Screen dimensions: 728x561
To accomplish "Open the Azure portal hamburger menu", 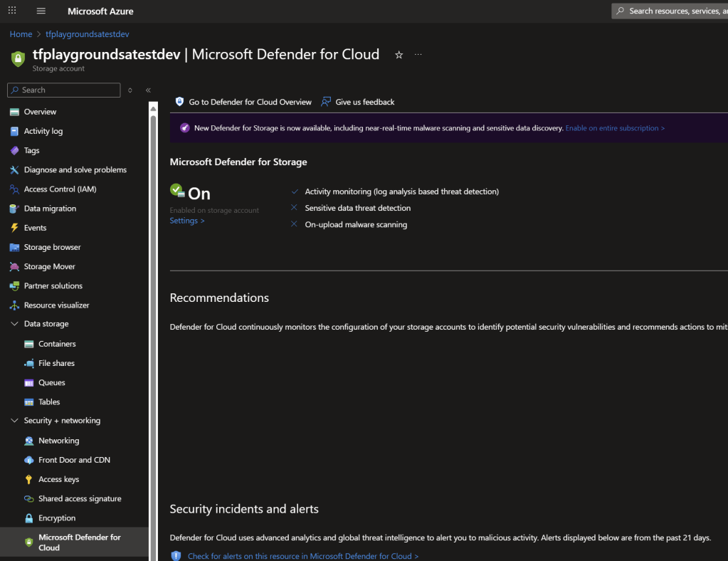I will (41, 11).
